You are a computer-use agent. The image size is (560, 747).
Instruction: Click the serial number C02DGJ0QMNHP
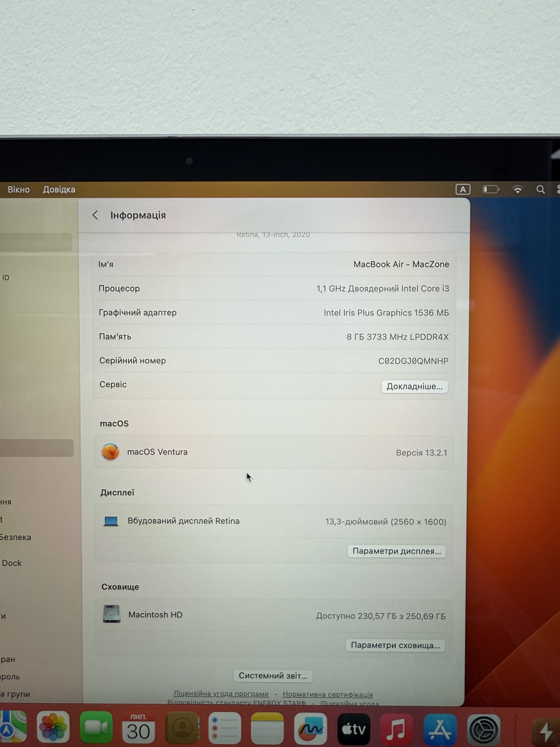click(413, 361)
